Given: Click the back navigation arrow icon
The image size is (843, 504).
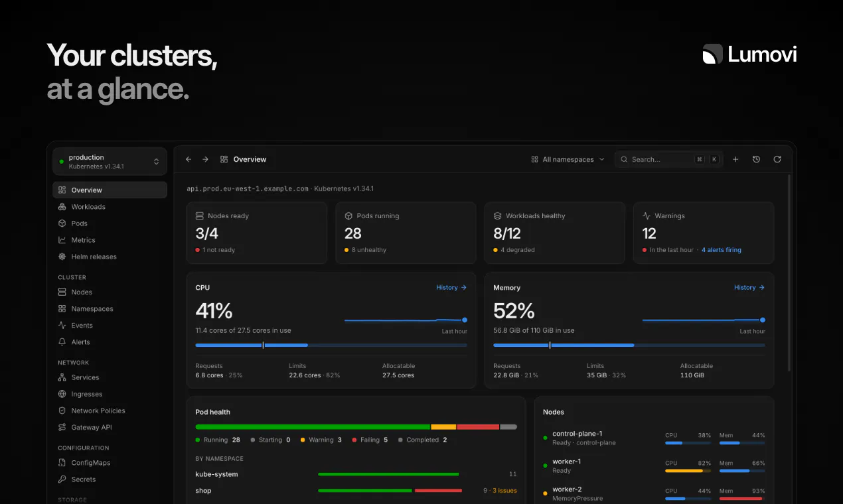Looking at the screenshot, I should 189,159.
